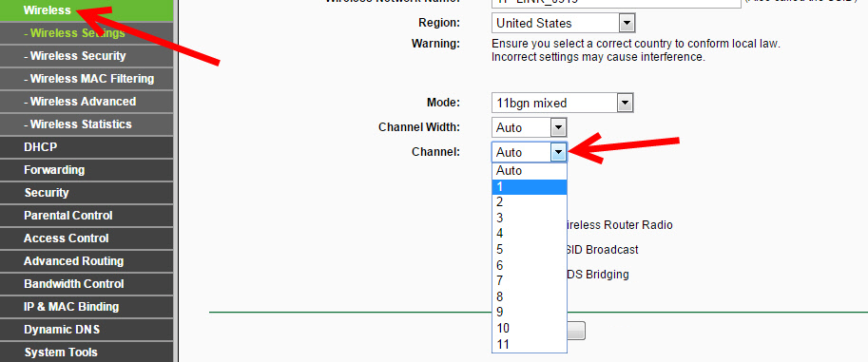
Task: View Wireless Statistics page
Action: point(87,124)
